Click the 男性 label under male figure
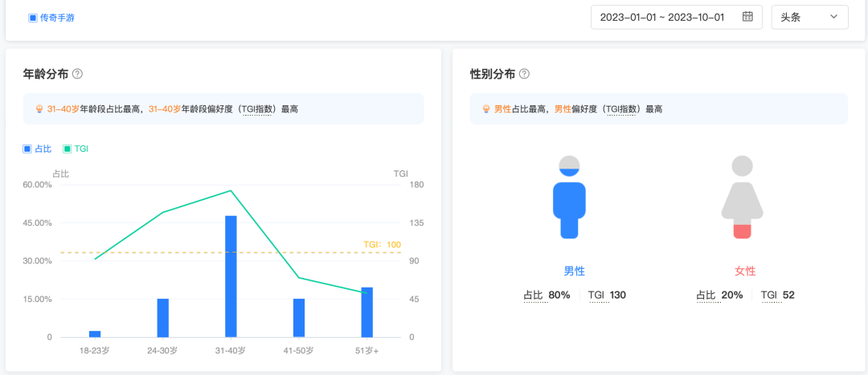 (575, 271)
